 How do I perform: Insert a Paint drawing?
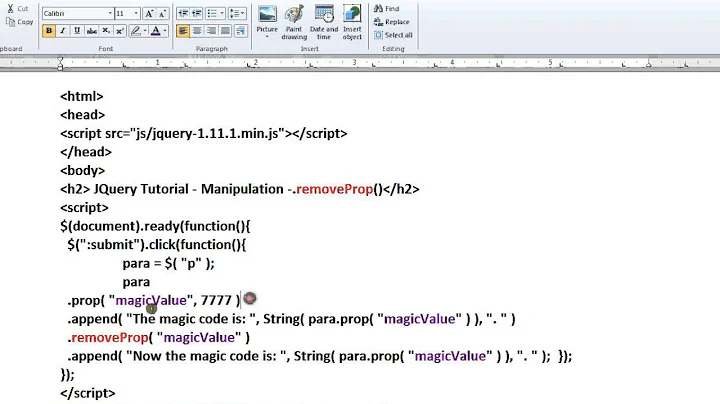[294, 22]
